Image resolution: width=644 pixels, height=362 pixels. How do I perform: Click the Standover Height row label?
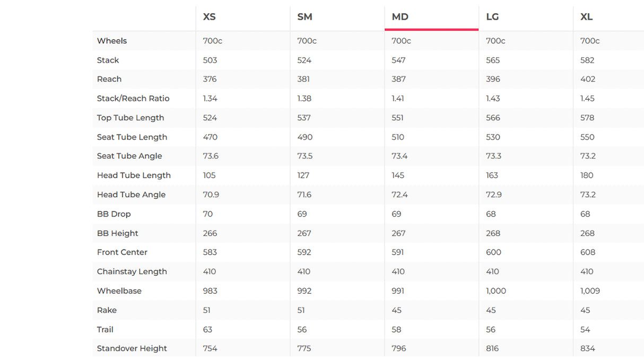[132, 348]
